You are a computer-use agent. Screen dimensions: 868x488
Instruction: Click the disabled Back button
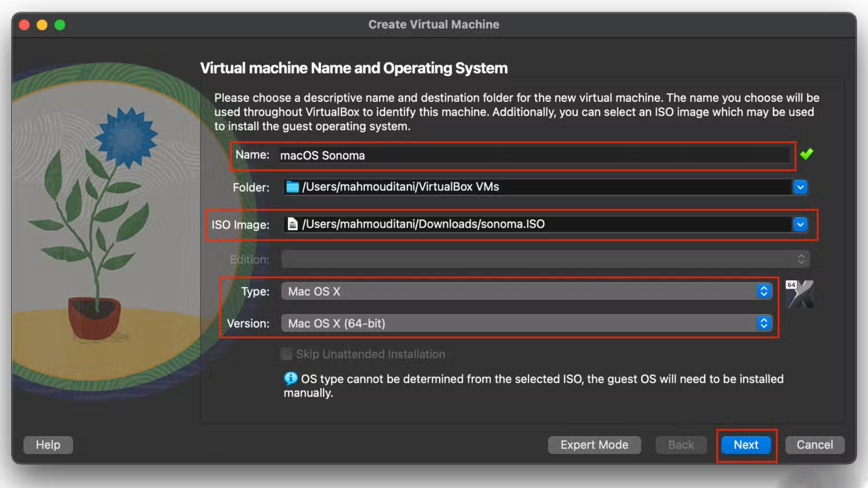pos(681,445)
